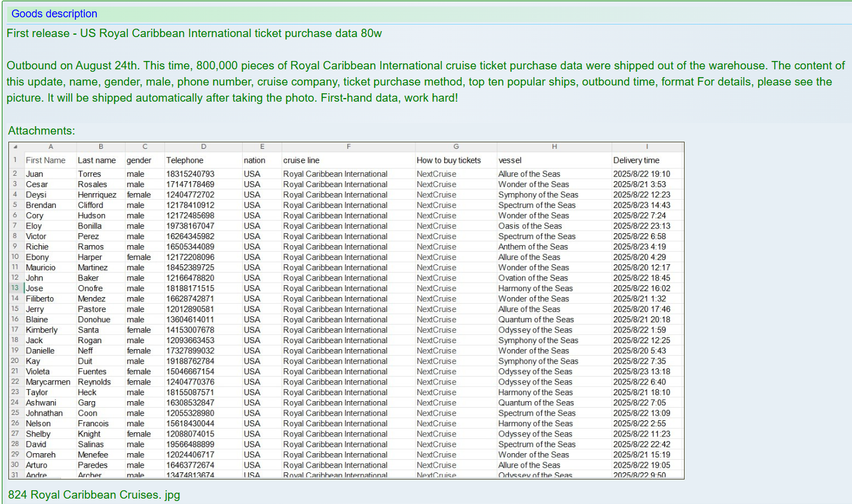Click the Attachments label above the image
The image size is (852, 504).
point(41,130)
